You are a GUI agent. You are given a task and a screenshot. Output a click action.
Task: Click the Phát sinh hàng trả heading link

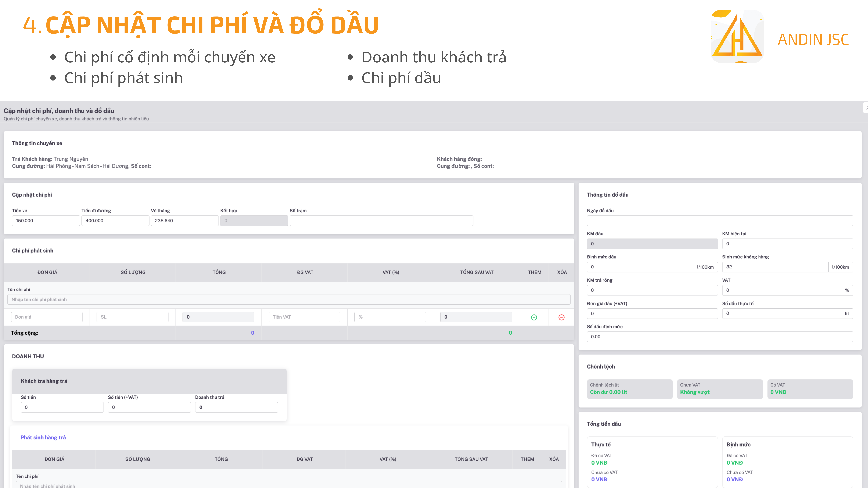[x=43, y=438]
